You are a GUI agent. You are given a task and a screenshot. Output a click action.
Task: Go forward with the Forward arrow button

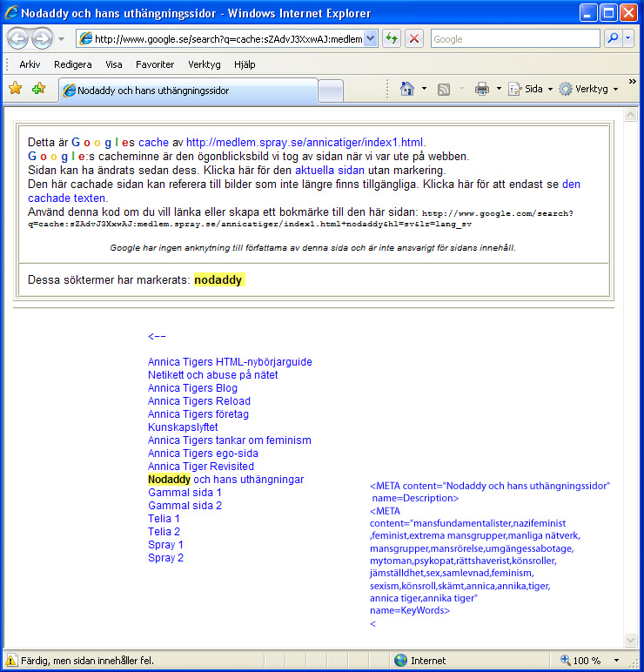[42, 39]
